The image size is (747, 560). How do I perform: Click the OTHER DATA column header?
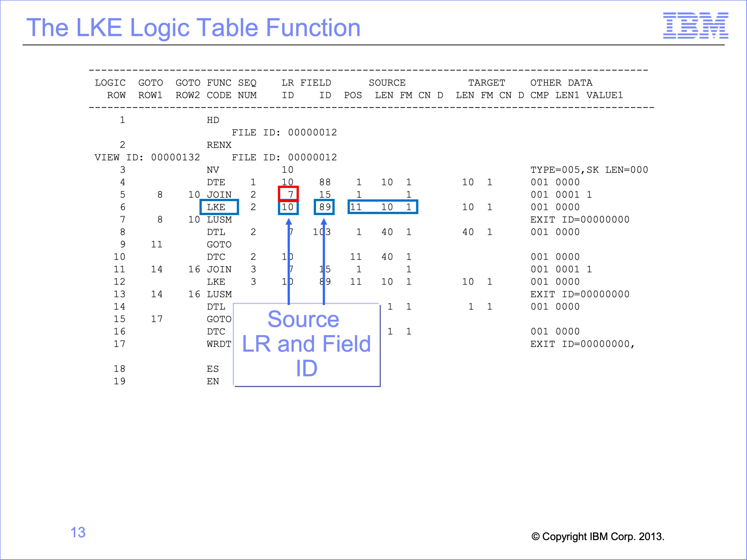click(561, 83)
